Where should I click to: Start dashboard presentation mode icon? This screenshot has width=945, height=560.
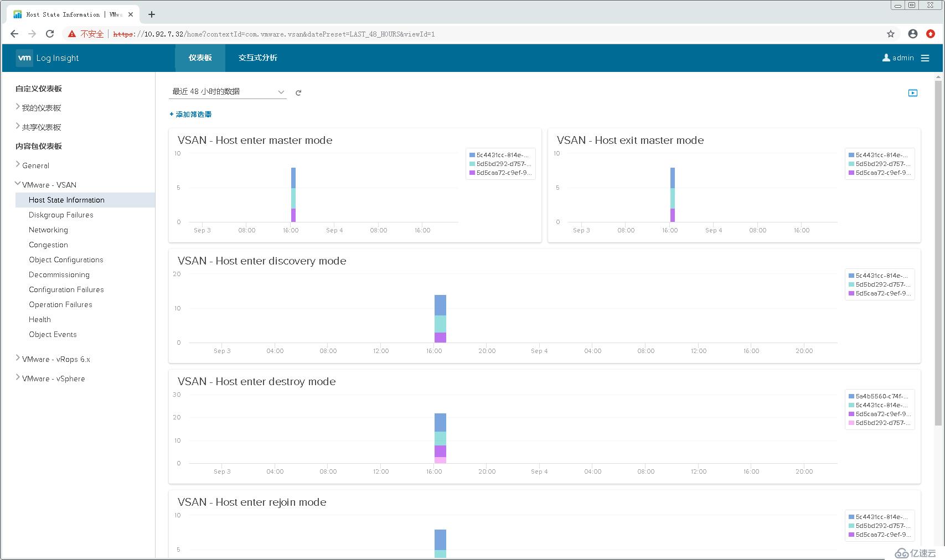pos(913,93)
